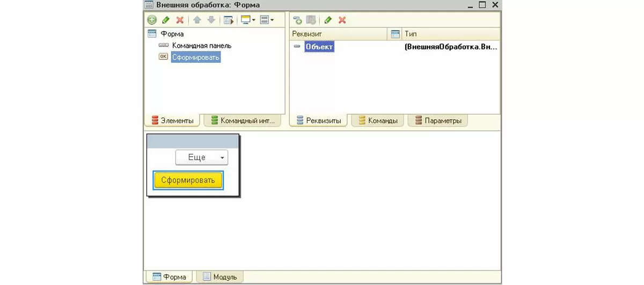The image size is (644, 285).
Task: Click the ВнешняяОбработка type cell
Action: 451,47
